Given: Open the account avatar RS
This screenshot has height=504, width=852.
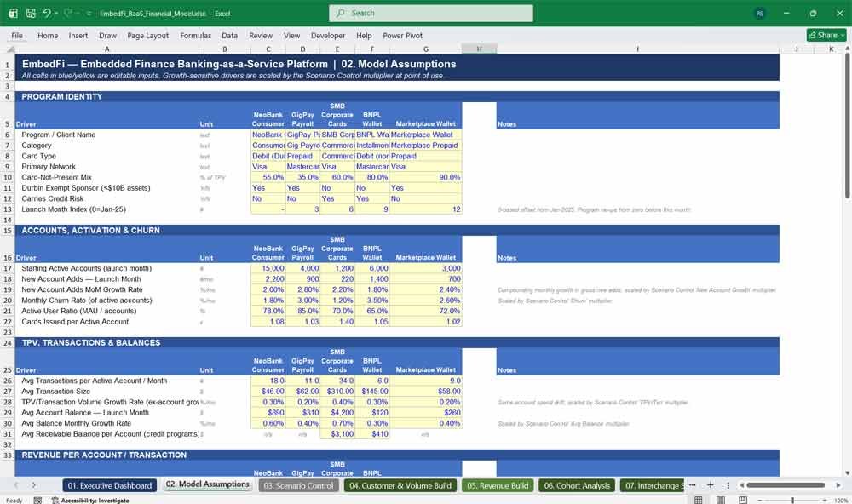Looking at the screenshot, I should coord(760,13).
